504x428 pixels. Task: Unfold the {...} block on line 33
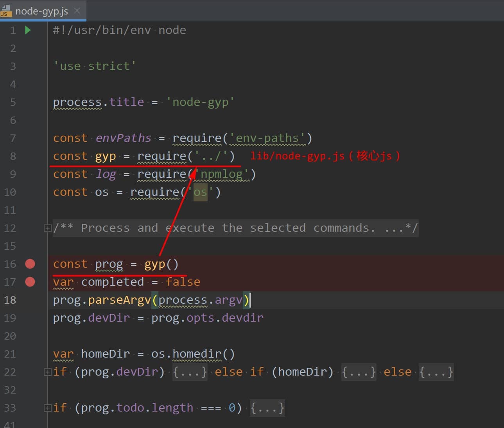coord(267,408)
